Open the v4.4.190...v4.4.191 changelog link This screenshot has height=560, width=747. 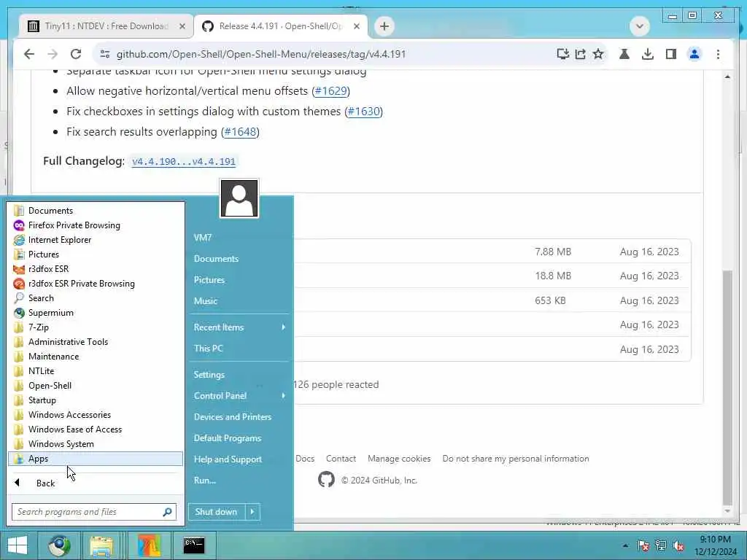click(184, 161)
